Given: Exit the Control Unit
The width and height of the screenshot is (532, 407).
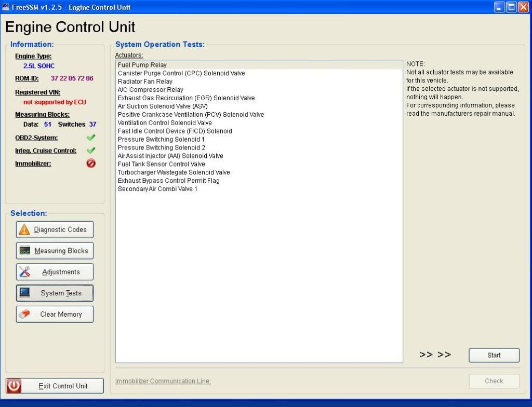Looking at the screenshot, I should (55, 386).
